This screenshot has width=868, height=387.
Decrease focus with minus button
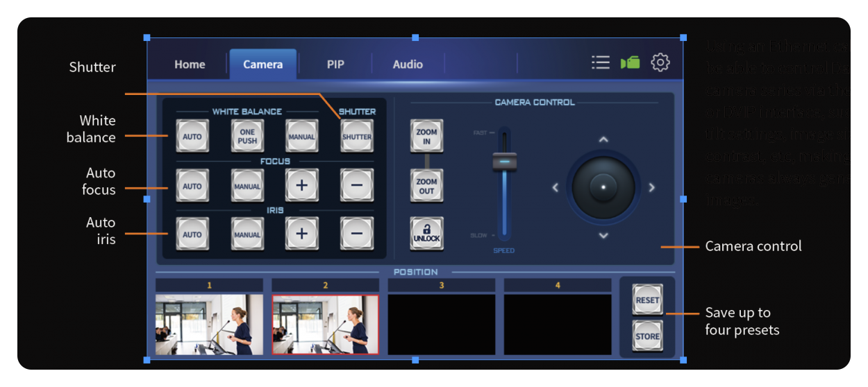357,186
